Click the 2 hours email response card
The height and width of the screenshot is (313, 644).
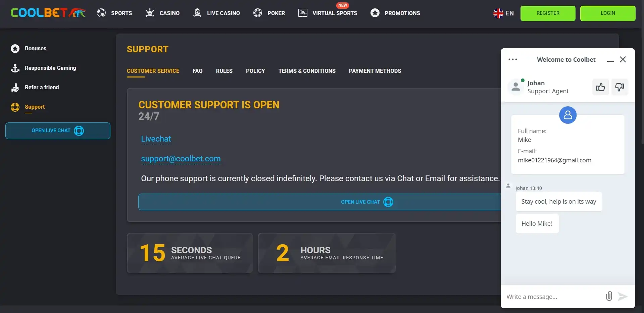pyautogui.click(x=327, y=253)
